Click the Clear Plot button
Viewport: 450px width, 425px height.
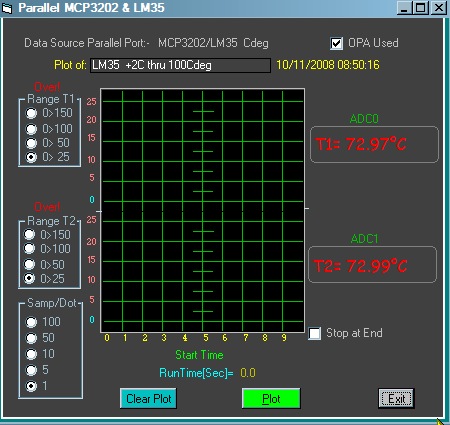148,398
